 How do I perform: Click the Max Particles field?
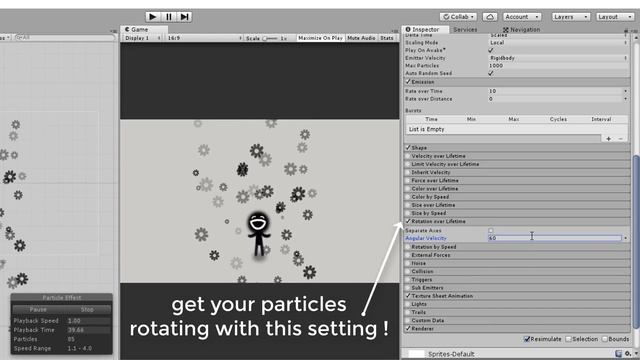[558, 66]
